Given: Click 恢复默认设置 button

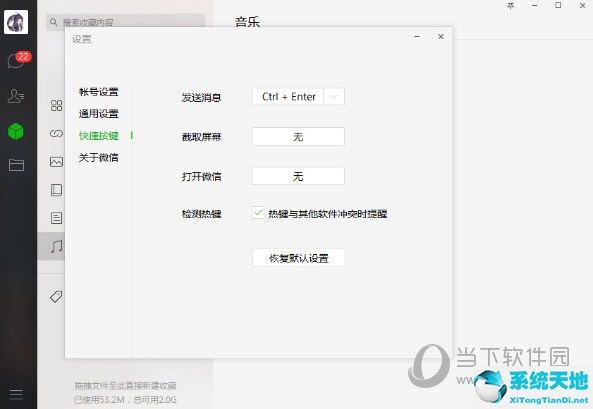Looking at the screenshot, I should 298,258.
